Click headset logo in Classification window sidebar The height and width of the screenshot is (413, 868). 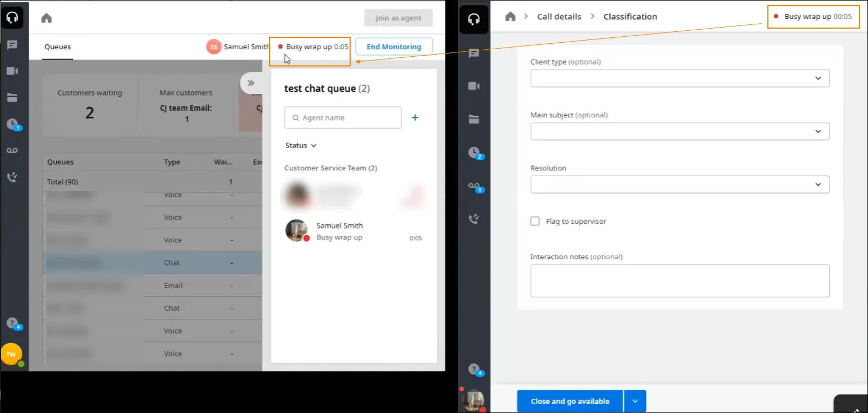click(474, 19)
